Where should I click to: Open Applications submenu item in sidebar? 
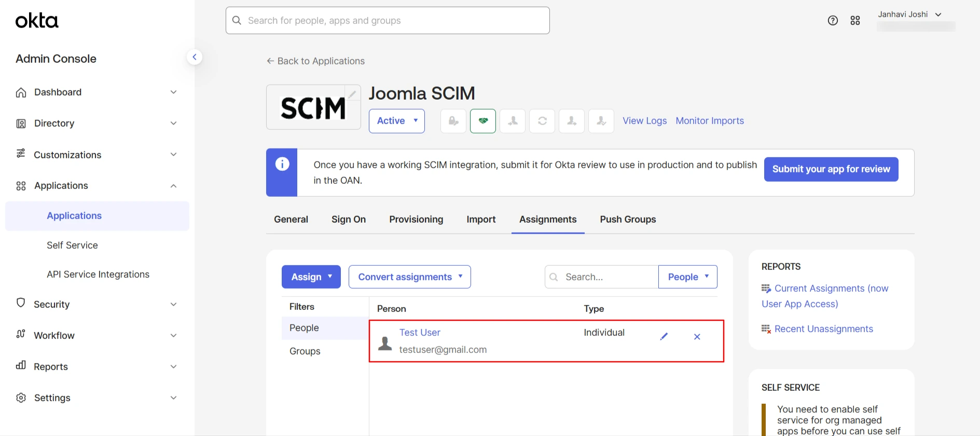97,216
